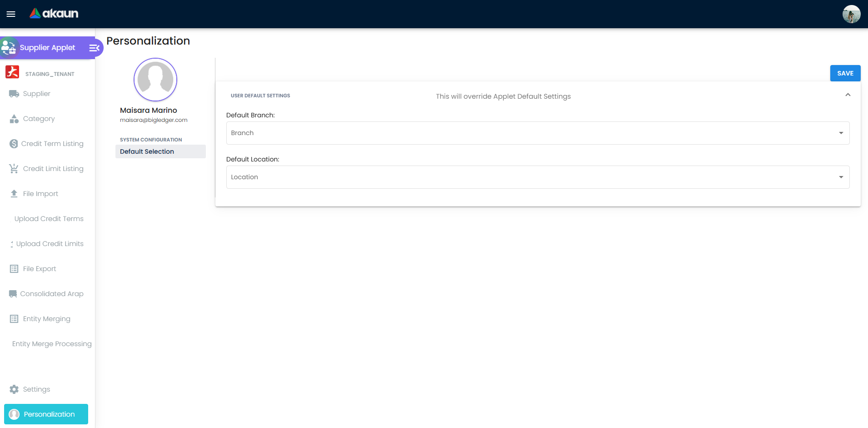Click the Entity Merging icon

14,318
